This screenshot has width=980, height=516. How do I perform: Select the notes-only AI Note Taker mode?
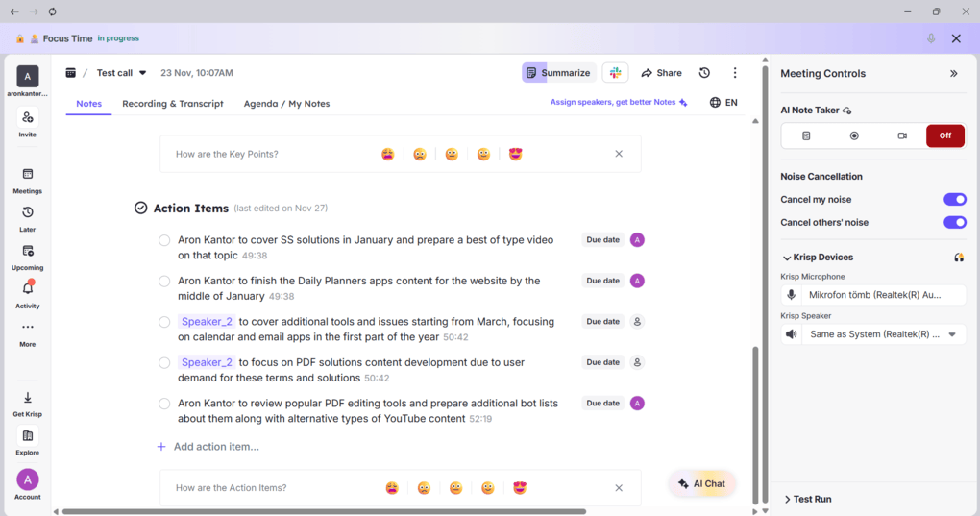click(x=806, y=135)
